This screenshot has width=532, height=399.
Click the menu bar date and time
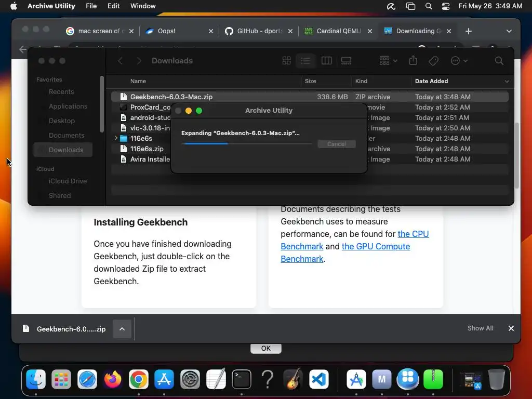click(490, 6)
